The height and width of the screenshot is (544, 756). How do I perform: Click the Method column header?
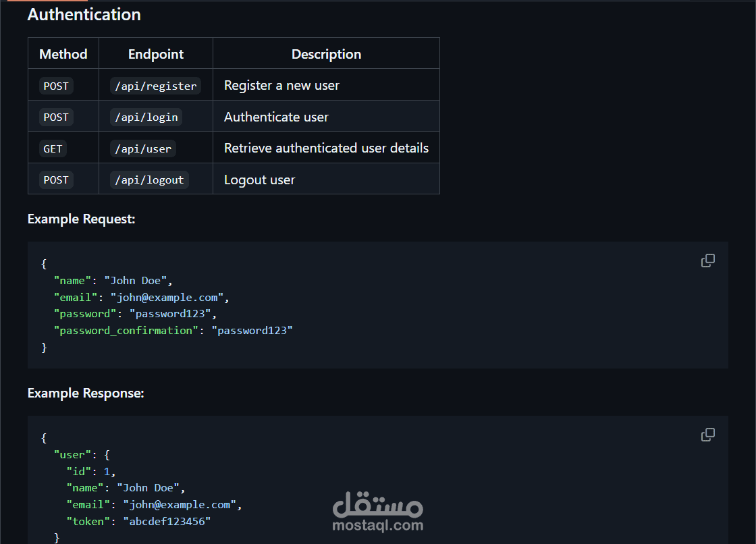pyautogui.click(x=63, y=54)
